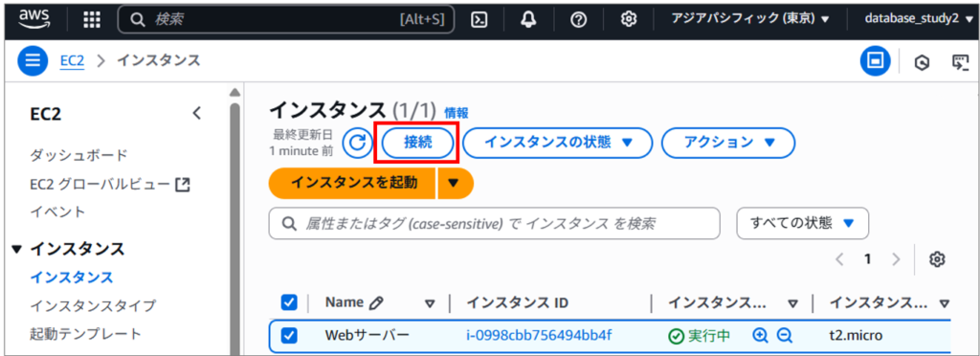The height and width of the screenshot is (356, 980).
Task: Open the 情報 info link
Action: pyautogui.click(x=457, y=113)
